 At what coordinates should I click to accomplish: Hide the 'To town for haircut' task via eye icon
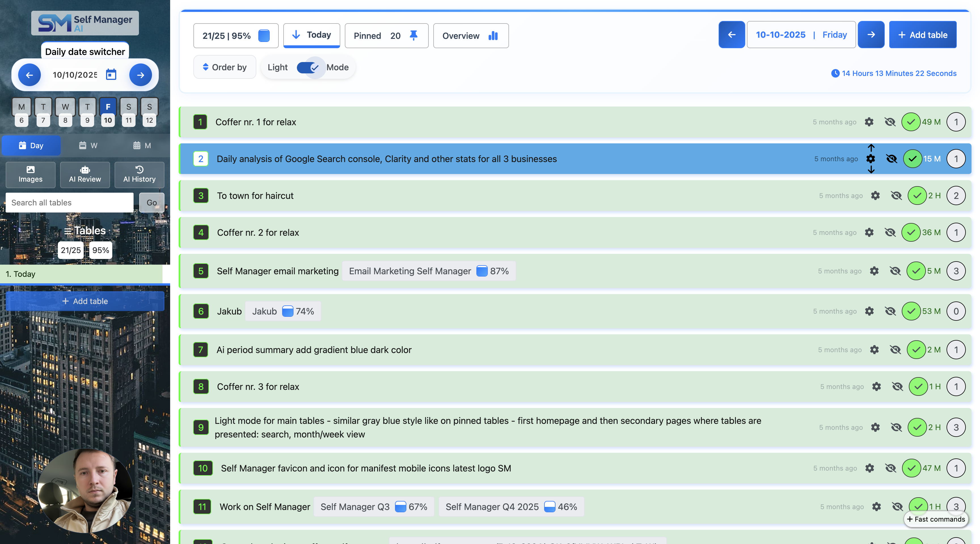[896, 196]
